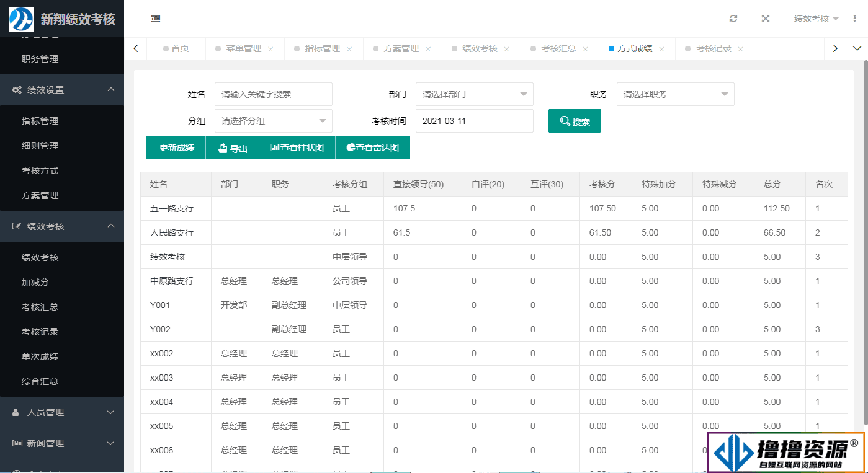
Task: Open 绩效考核 sub-item in sidebar
Action: 62,257
